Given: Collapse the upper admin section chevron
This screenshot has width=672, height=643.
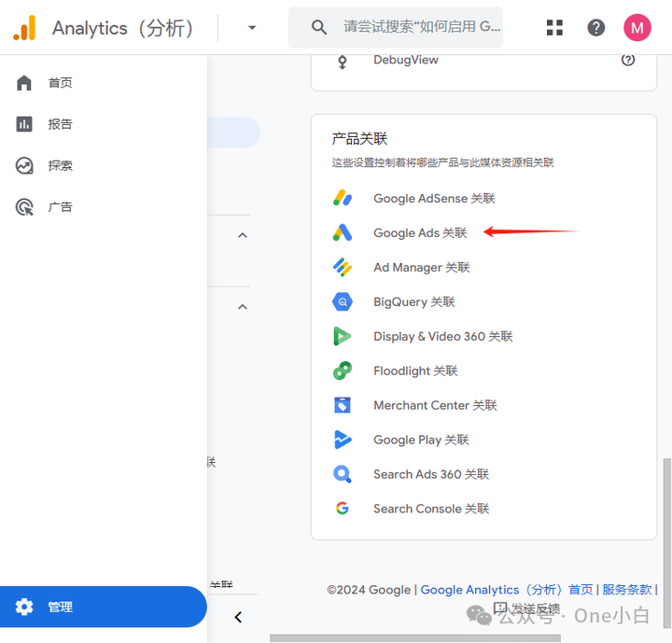Looking at the screenshot, I should click(243, 235).
